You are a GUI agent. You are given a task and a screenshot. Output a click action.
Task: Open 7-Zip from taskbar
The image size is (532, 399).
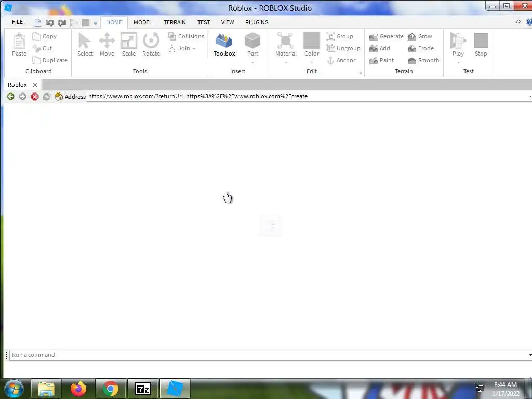tap(143, 389)
